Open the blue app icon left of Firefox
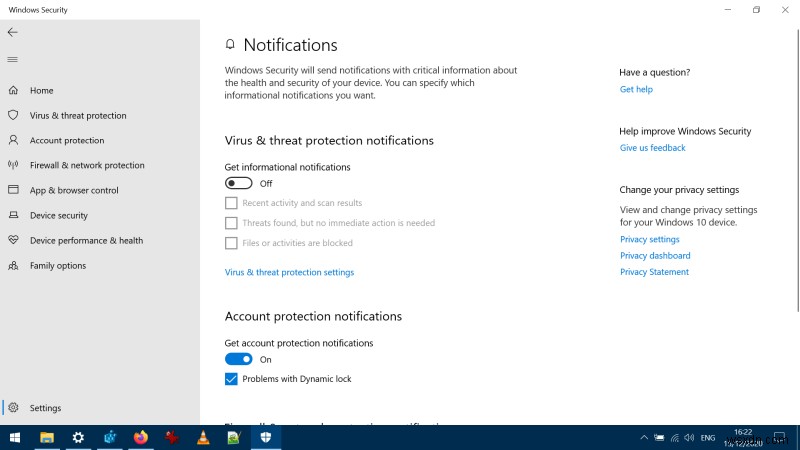This screenshot has width=800, height=450. [x=110, y=438]
